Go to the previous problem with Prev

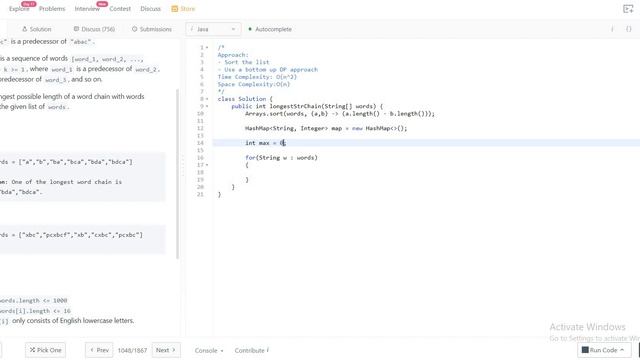99,350
